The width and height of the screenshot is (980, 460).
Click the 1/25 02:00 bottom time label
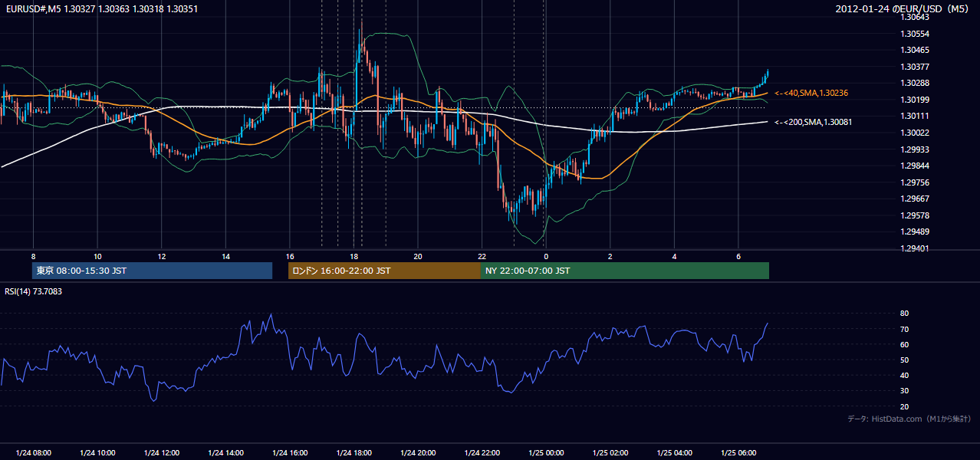point(610,452)
